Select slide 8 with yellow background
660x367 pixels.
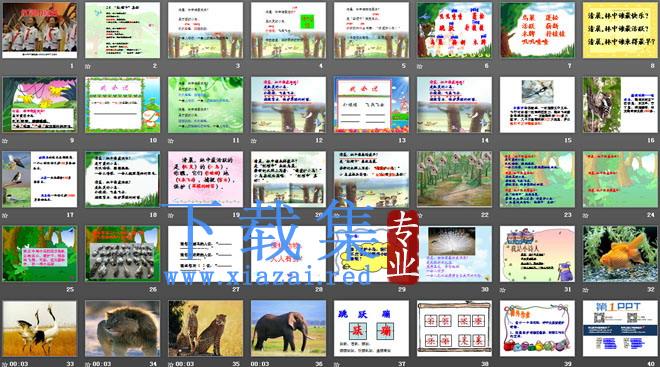click(620, 30)
